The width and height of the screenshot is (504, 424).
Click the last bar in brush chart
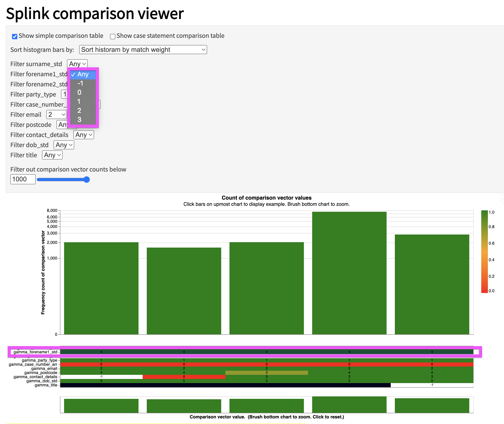click(432, 405)
